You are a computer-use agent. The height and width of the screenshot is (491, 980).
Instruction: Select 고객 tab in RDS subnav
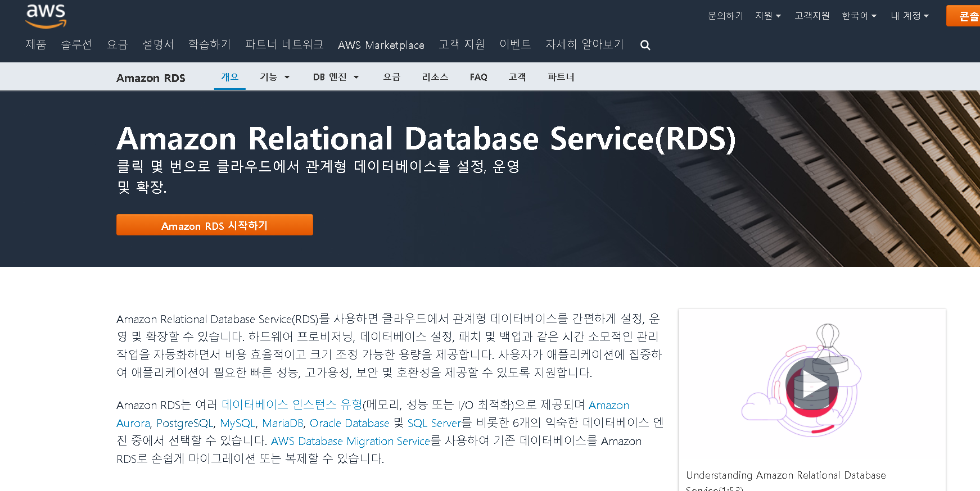tap(517, 77)
